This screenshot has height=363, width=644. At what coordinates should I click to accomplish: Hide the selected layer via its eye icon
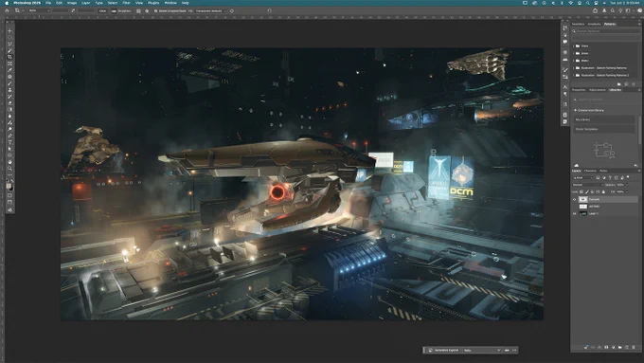click(x=575, y=199)
